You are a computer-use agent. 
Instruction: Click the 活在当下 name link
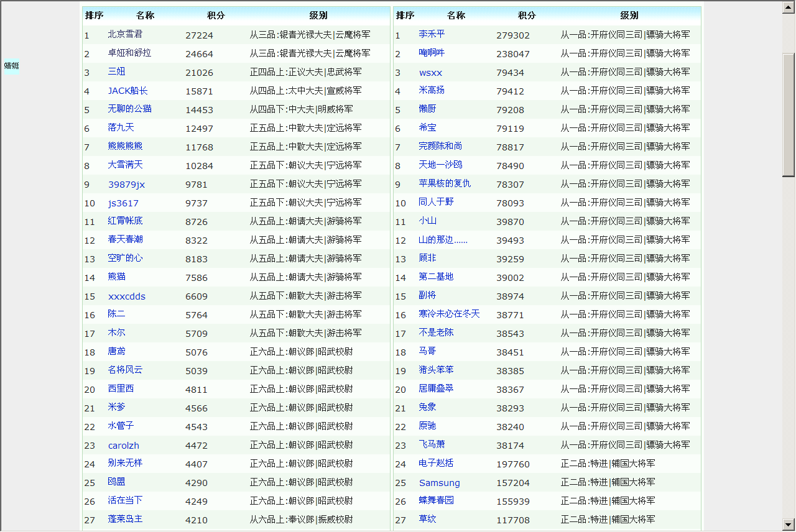click(x=126, y=500)
